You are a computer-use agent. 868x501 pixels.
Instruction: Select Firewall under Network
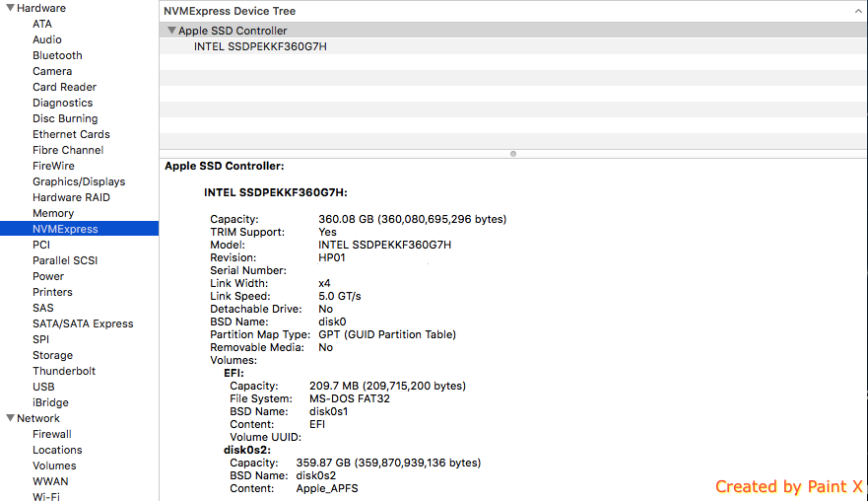tap(51, 435)
